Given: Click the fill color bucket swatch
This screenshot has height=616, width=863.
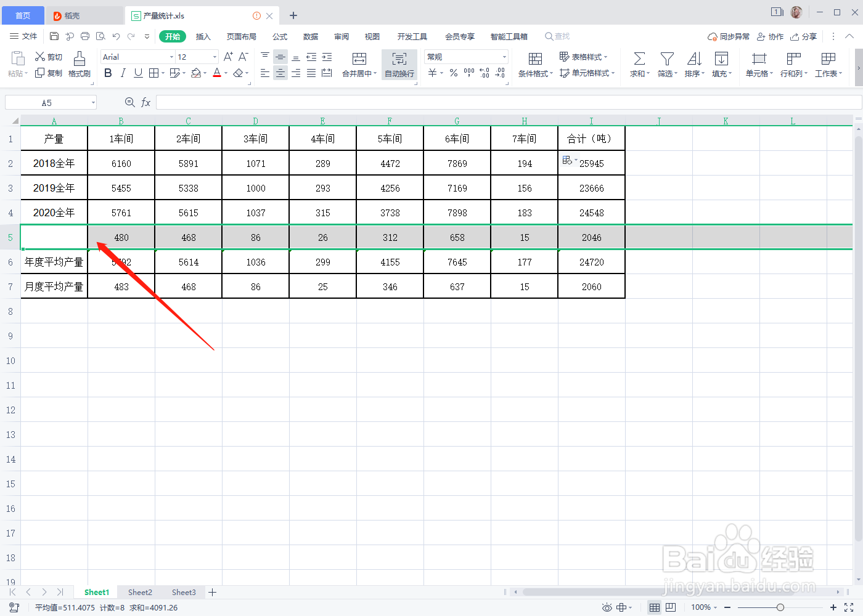Looking at the screenshot, I should point(196,73).
